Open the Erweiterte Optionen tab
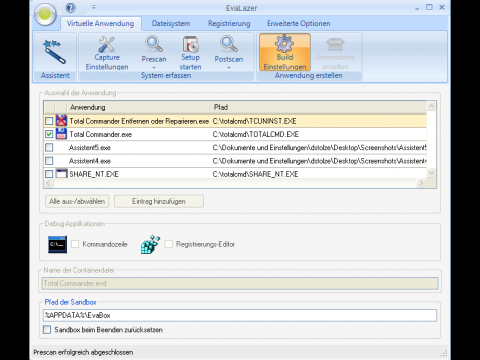The image size is (480, 360). [x=299, y=24]
